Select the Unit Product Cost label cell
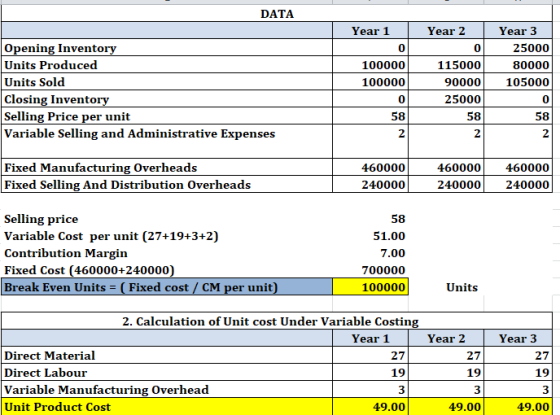The image size is (560, 415). coord(167,406)
